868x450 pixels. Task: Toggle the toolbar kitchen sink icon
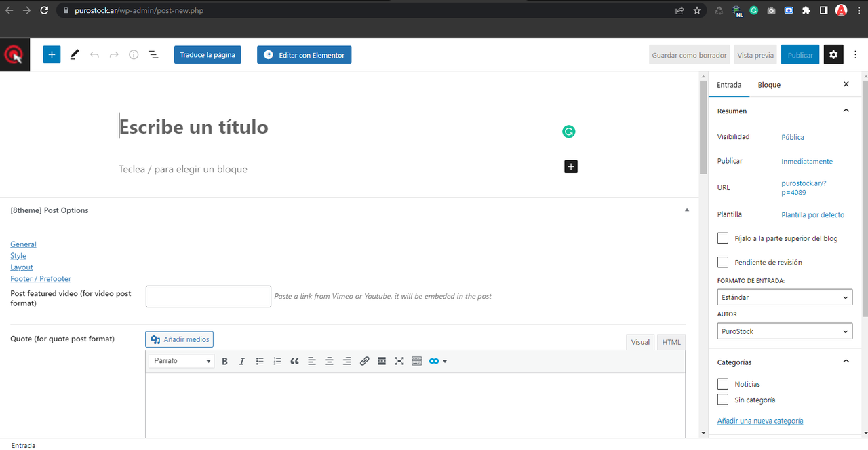point(417,361)
